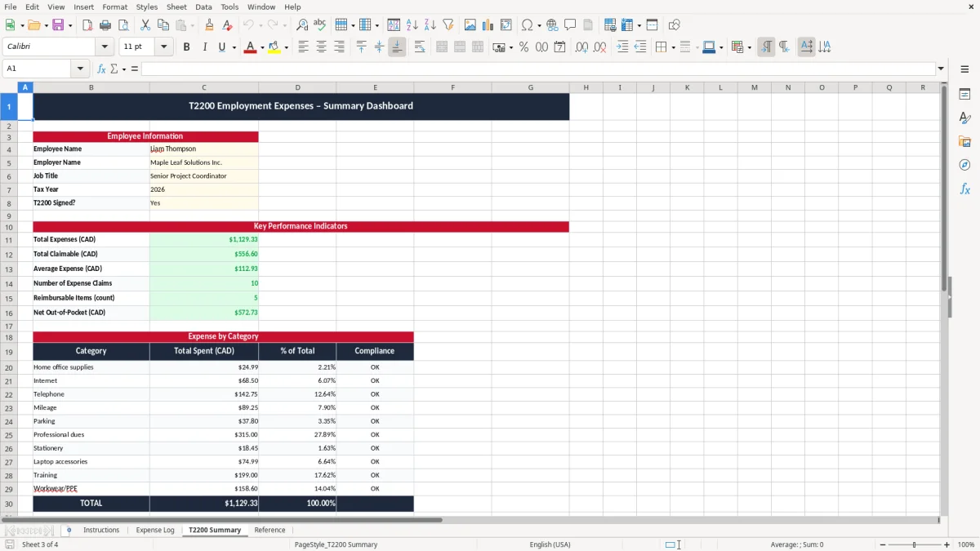This screenshot has height=551, width=980.
Task: Activate Clone Formatting paintbrush
Action: pos(209,25)
